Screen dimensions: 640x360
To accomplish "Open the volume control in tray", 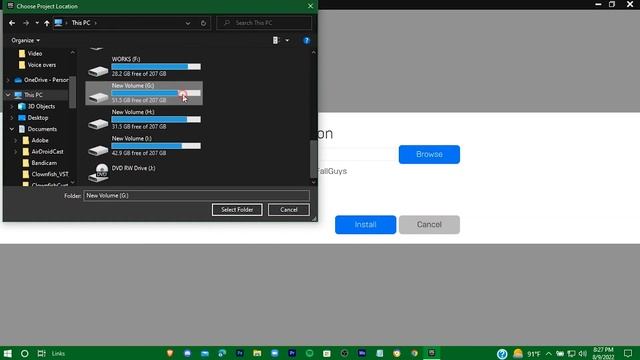I will [582, 353].
